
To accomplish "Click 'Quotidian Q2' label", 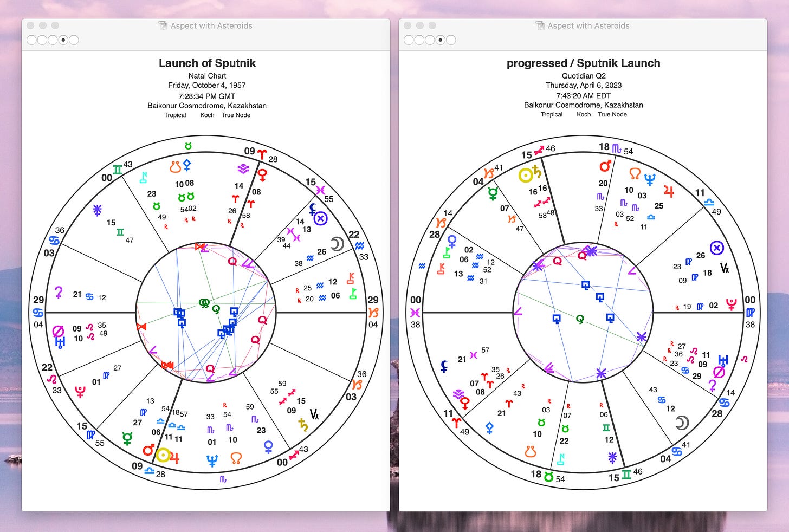I will [x=584, y=76].
